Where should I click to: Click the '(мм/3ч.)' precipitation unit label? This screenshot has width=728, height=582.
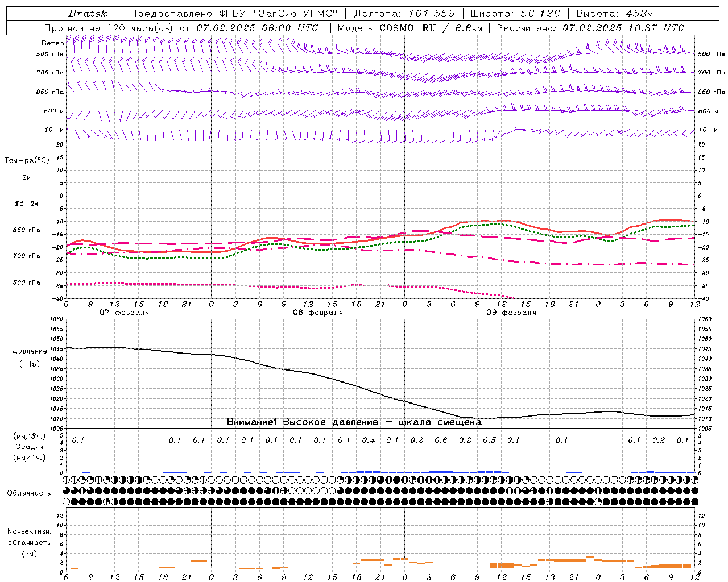pyautogui.click(x=29, y=436)
